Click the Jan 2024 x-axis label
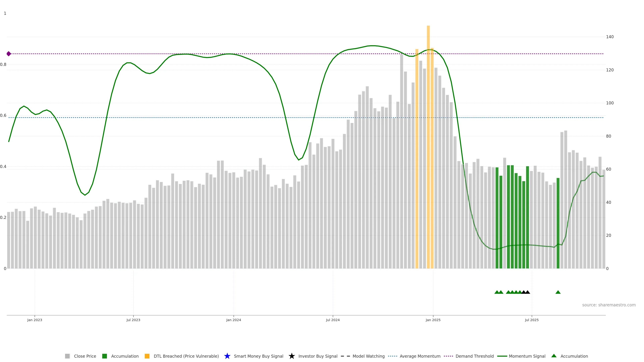Viewport: 644px width, 362px height. [x=233, y=320]
